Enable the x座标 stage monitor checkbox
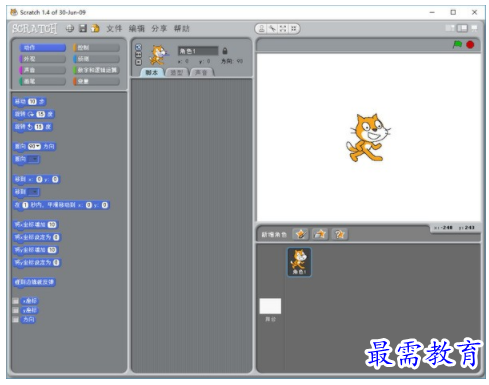This screenshot has height=385, width=489. click(15, 301)
